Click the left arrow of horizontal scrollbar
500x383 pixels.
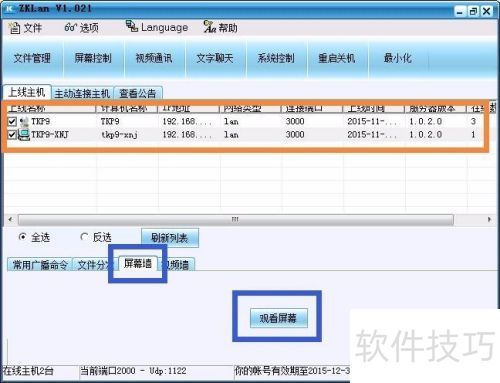(11, 219)
